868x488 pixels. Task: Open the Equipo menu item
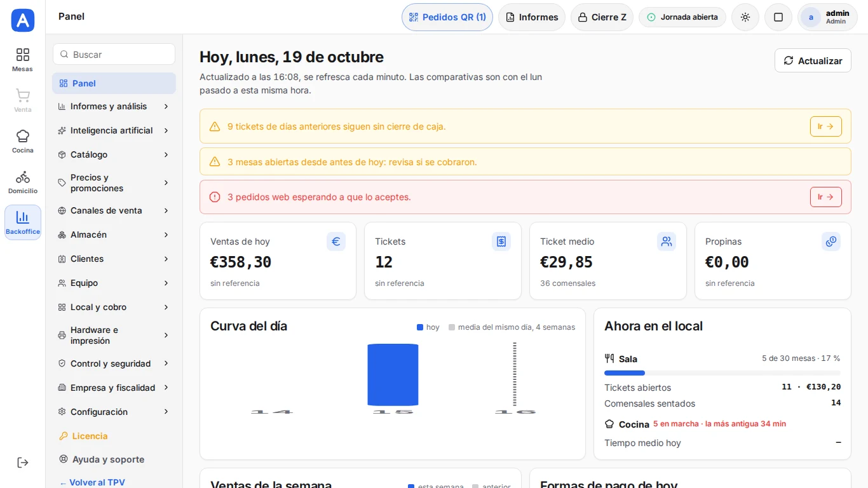pos(114,283)
